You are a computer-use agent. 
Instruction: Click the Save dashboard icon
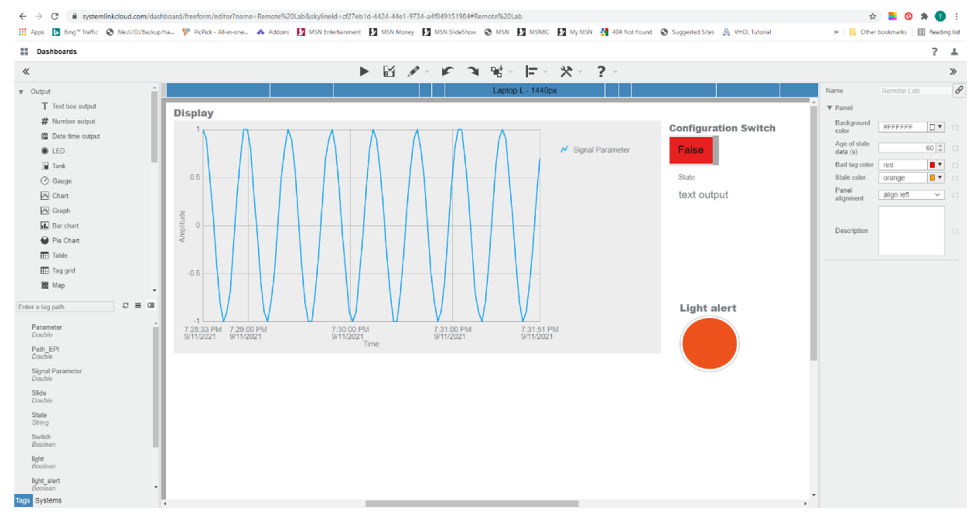pyautogui.click(x=389, y=71)
